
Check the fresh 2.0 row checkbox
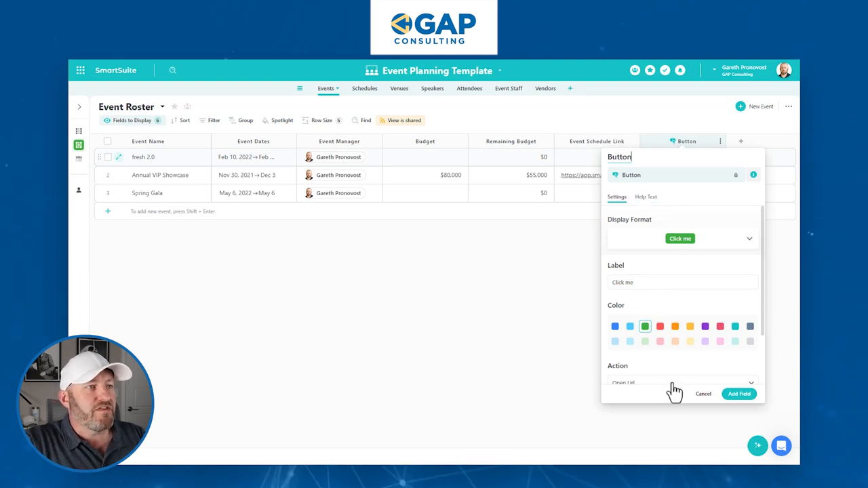[107, 157]
